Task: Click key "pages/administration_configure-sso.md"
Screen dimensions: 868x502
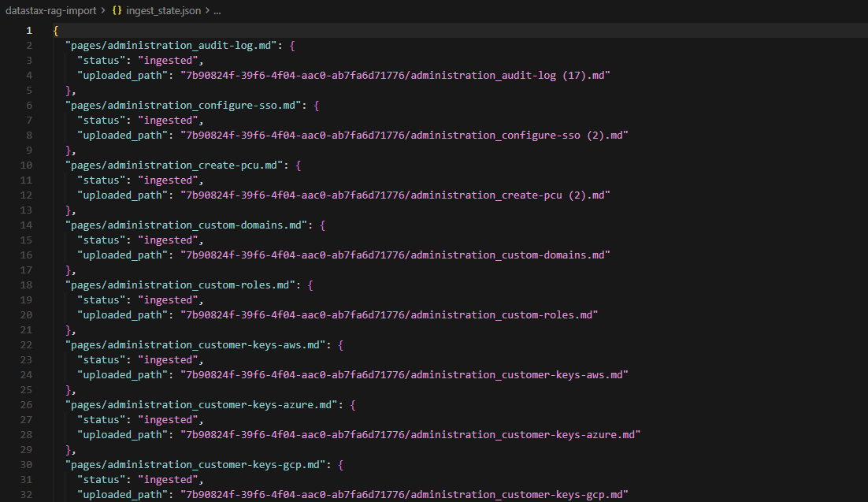Action: coord(184,106)
